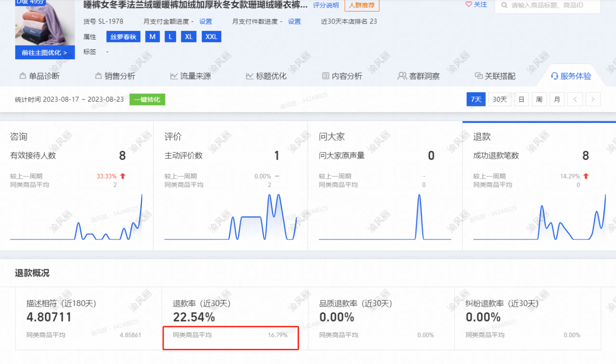This screenshot has height=364, width=616.
Task: Select the 7天 time range
Action: click(x=476, y=99)
